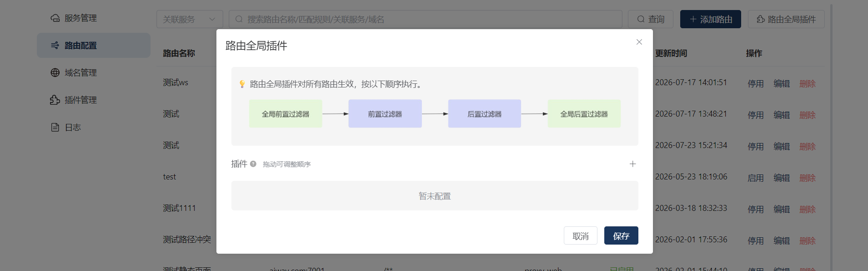Focus the route search input field
Screen dimensions: 868x271
(426, 19)
